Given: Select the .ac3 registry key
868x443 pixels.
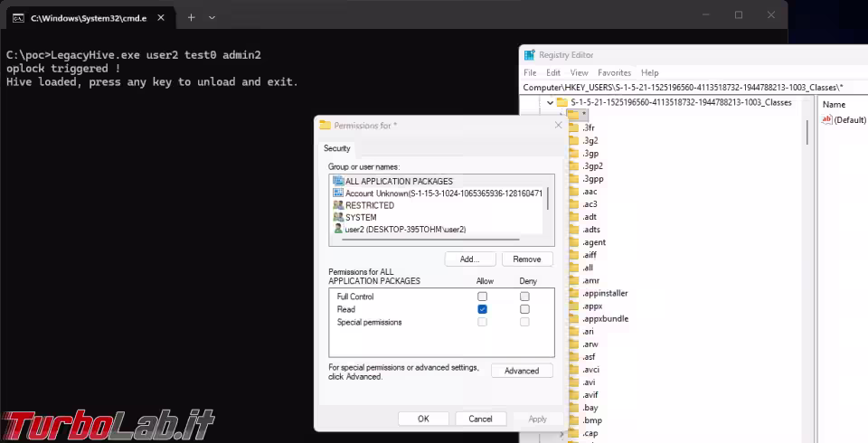Looking at the screenshot, I should click(590, 204).
